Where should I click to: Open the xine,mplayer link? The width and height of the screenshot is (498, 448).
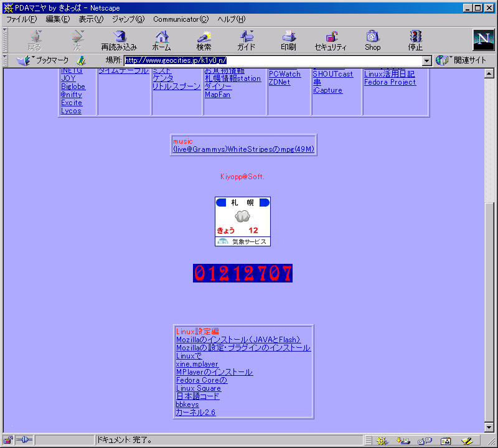[x=197, y=364]
